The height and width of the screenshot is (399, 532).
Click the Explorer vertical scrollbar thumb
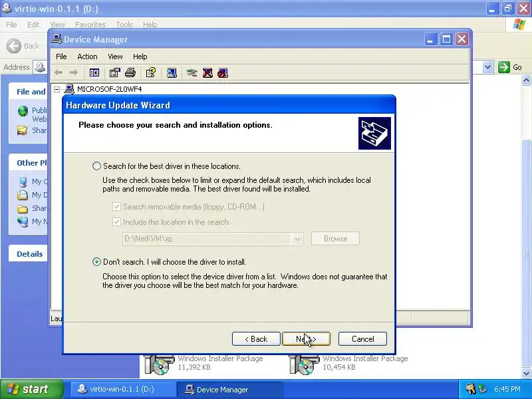pos(526,253)
